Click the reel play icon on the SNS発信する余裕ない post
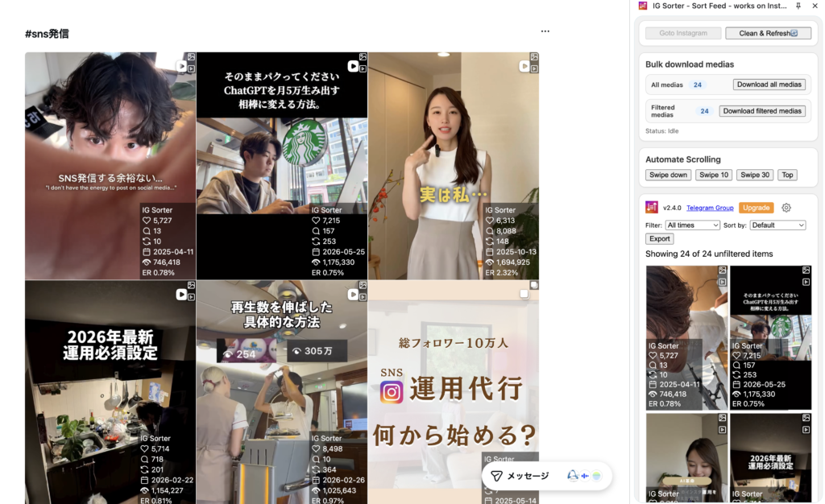This screenshot has width=825, height=504. tap(181, 66)
